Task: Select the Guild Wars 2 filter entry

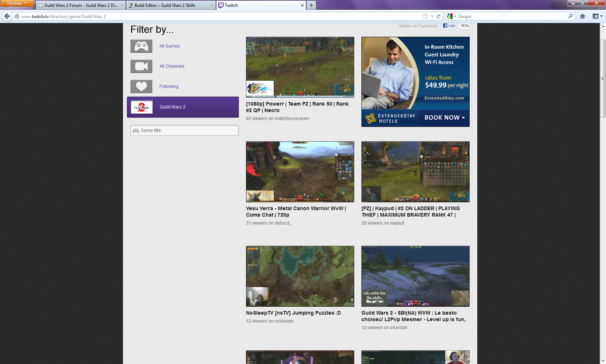Action: 183,107
